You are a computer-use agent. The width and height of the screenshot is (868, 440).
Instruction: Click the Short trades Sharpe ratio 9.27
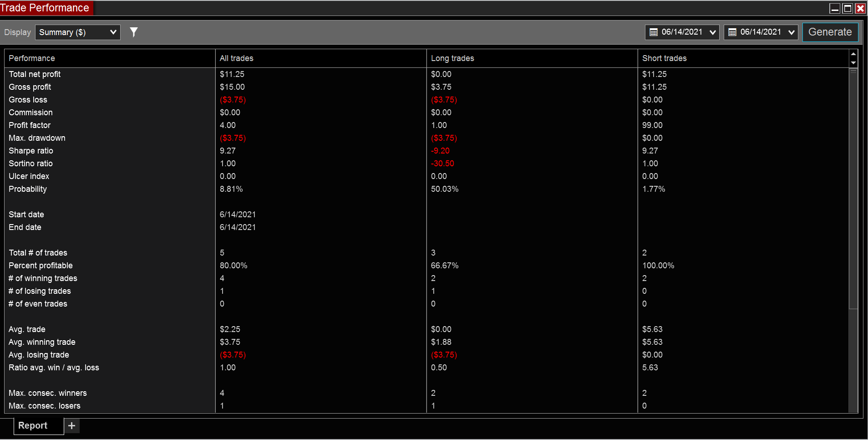coord(650,151)
